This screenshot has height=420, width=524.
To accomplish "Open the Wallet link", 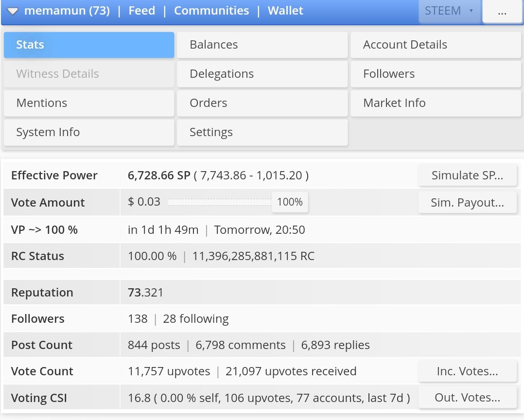I will click(285, 11).
